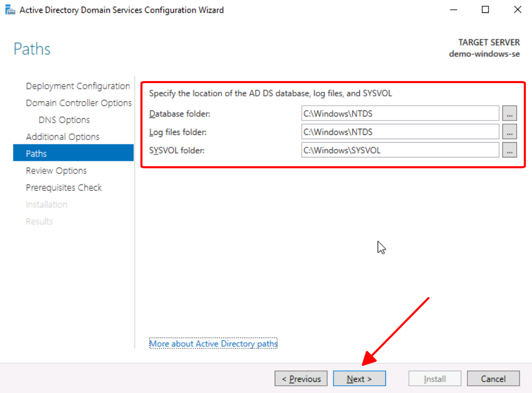Cancel the configuration wizard
Screen dimensions: 532x393
point(493,379)
